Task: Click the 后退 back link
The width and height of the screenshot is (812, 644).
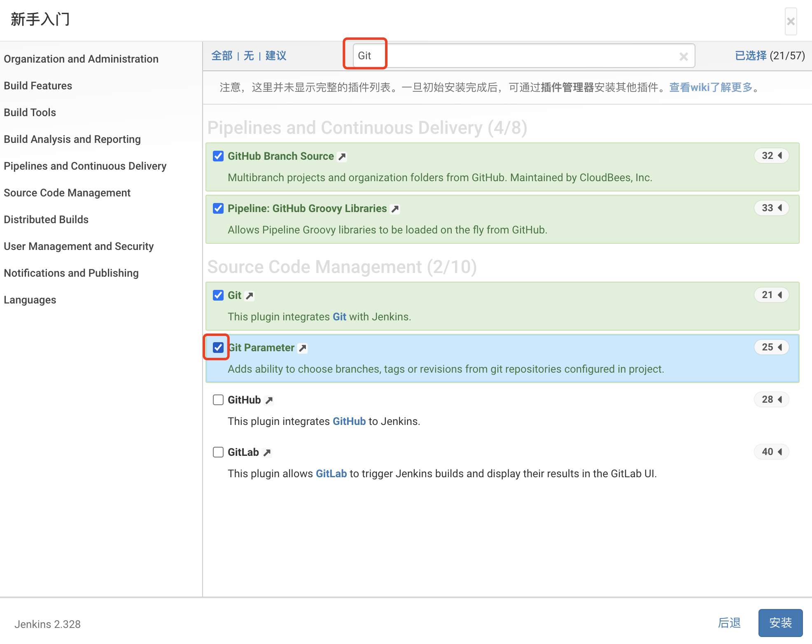Action: coord(729,623)
